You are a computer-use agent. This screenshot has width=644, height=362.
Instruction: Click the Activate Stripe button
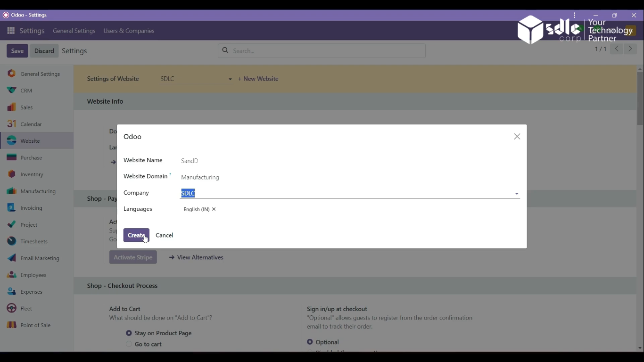(x=133, y=257)
